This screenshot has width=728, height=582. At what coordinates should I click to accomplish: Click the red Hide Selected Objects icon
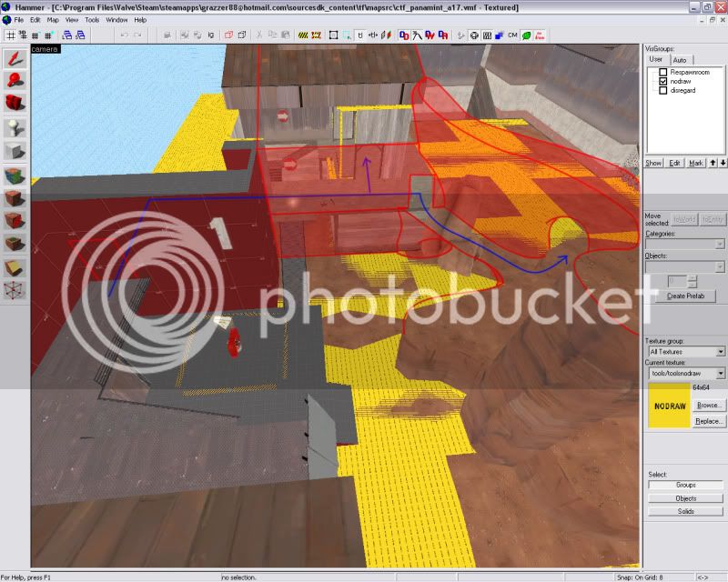coord(228,35)
